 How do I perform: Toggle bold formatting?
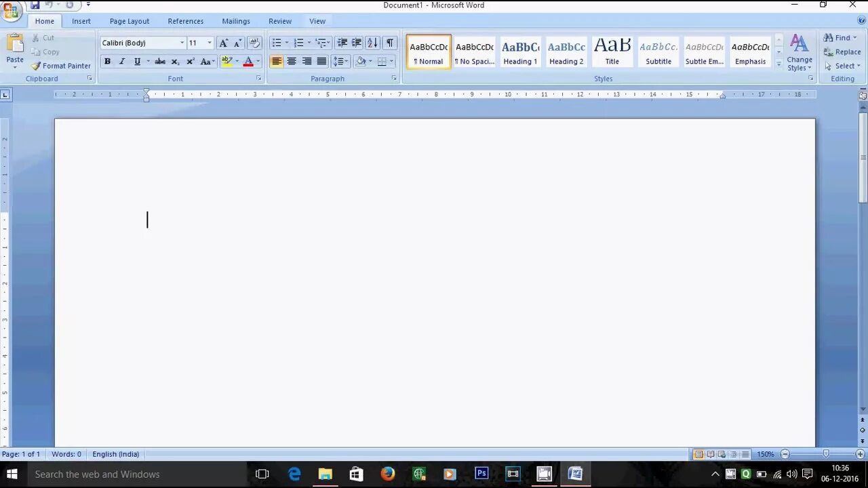pos(107,62)
